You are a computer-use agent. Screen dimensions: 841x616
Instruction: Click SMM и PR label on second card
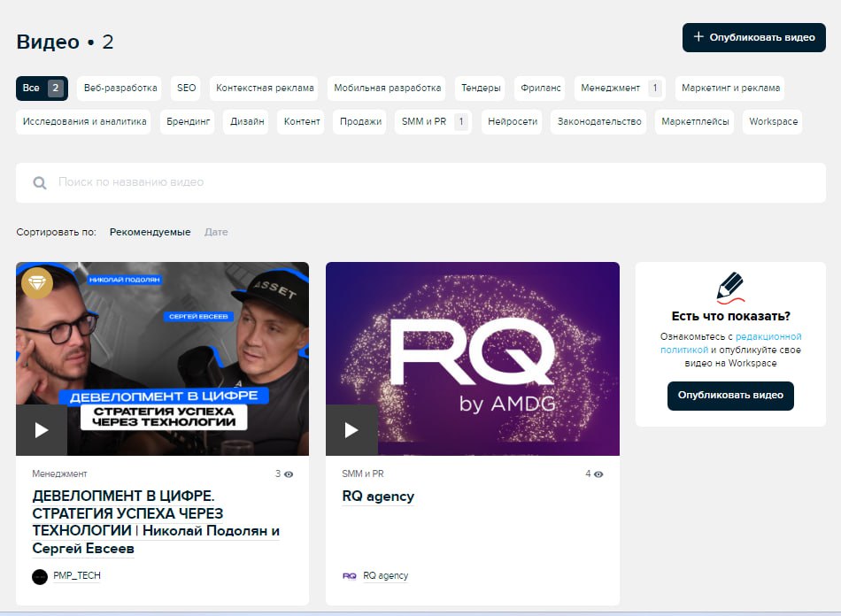363,474
